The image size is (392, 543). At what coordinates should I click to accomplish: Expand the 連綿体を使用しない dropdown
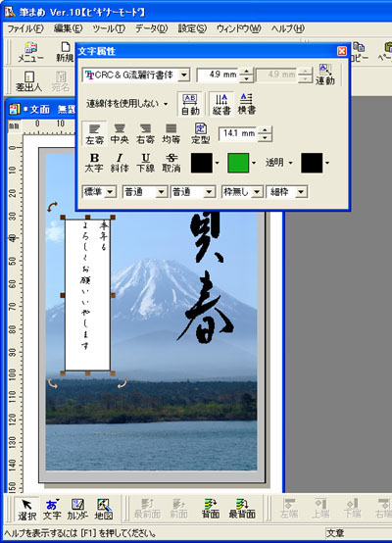pyautogui.click(x=166, y=104)
